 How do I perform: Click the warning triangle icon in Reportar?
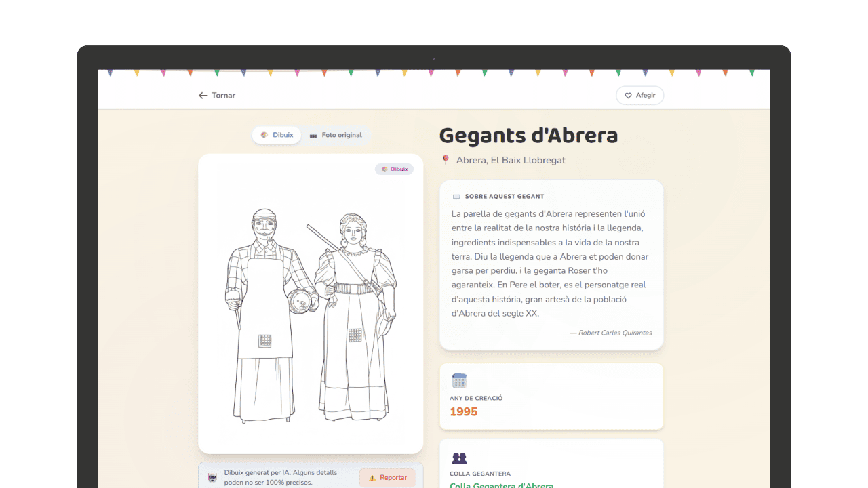372,478
